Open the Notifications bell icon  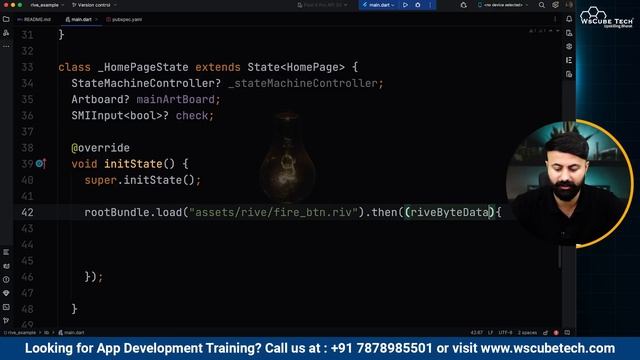point(569,19)
